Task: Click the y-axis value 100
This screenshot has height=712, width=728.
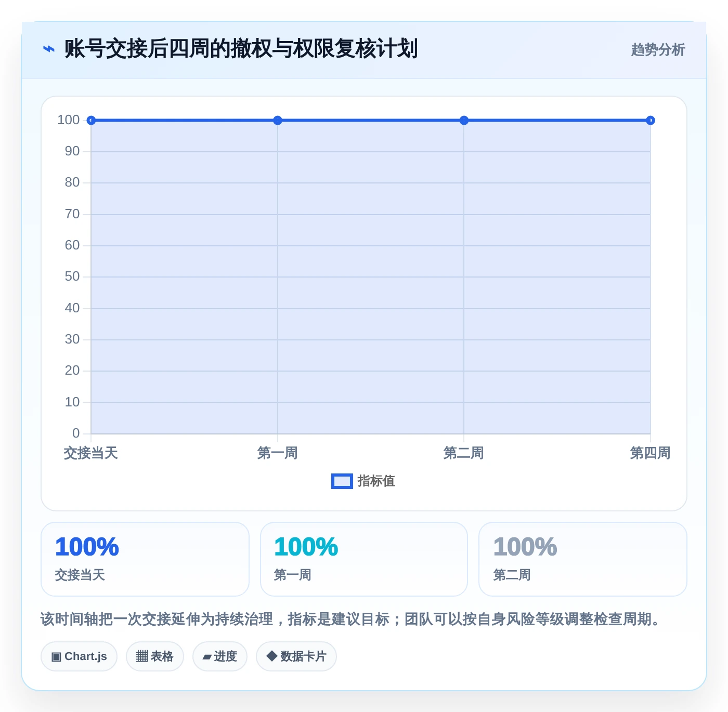Action: pos(69,120)
